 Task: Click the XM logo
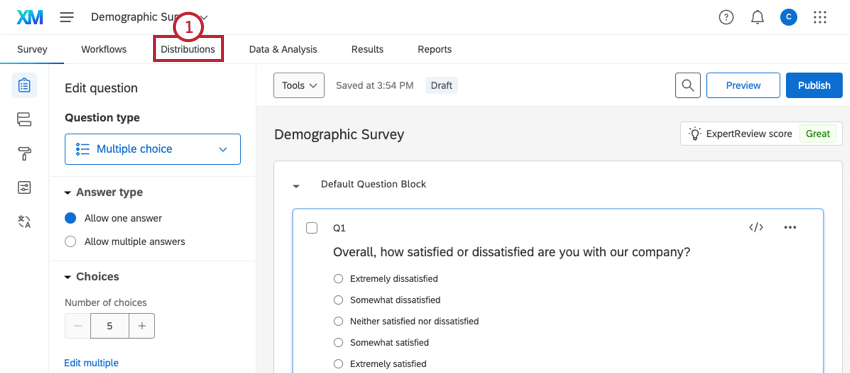click(x=30, y=17)
